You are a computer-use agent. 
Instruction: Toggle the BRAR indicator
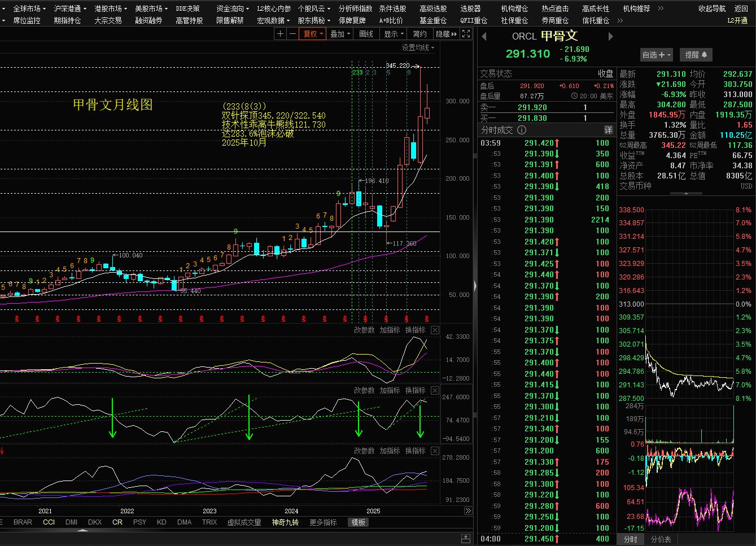coord(23,522)
